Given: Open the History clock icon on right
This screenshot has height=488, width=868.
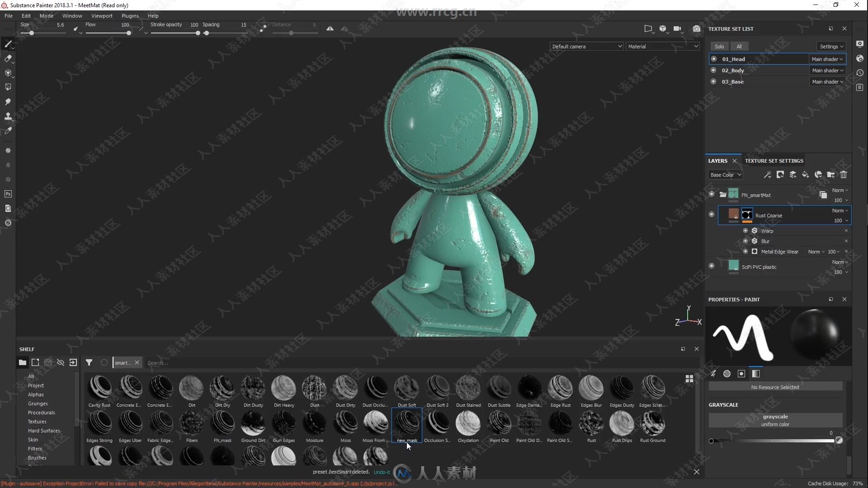Looking at the screenshot, I should [859, 73].
